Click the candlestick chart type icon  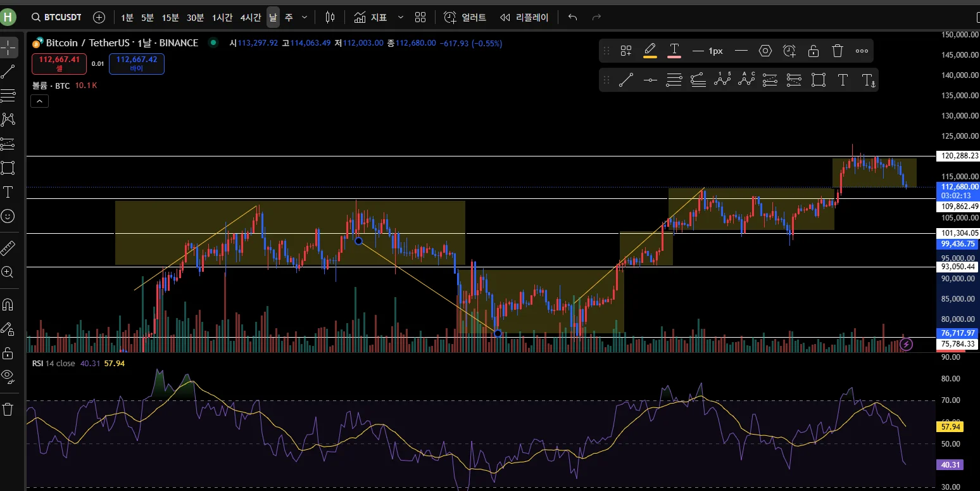[x=330, y=17]
